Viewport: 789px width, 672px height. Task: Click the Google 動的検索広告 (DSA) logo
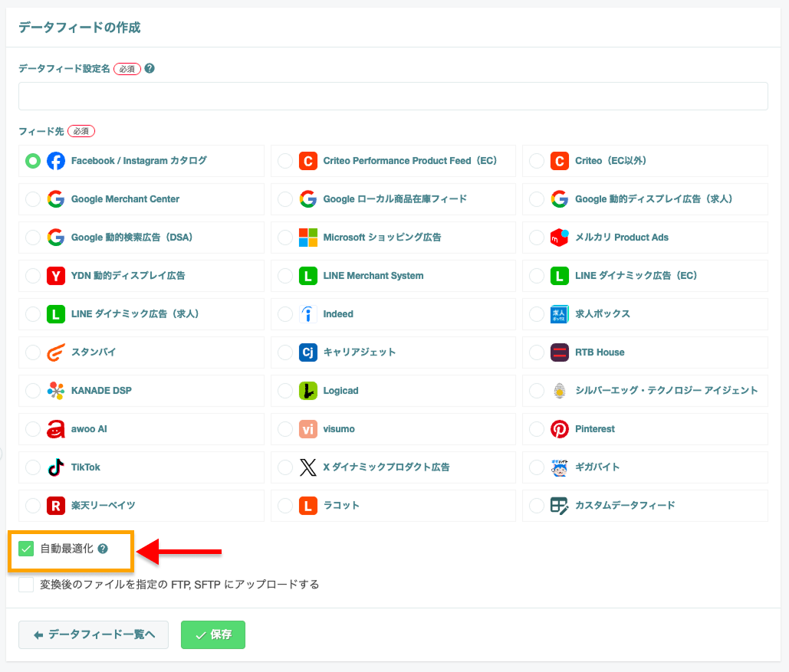(56, 238)
